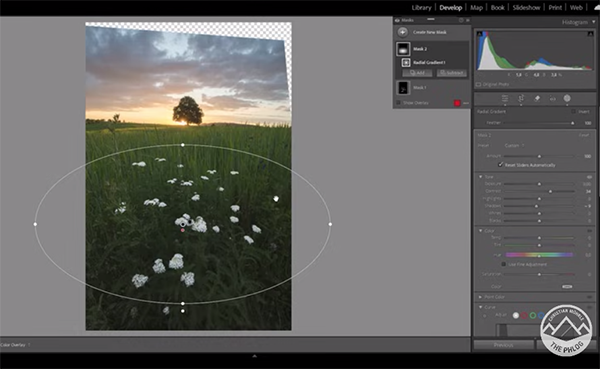Go to the Map module

[476, 7]
